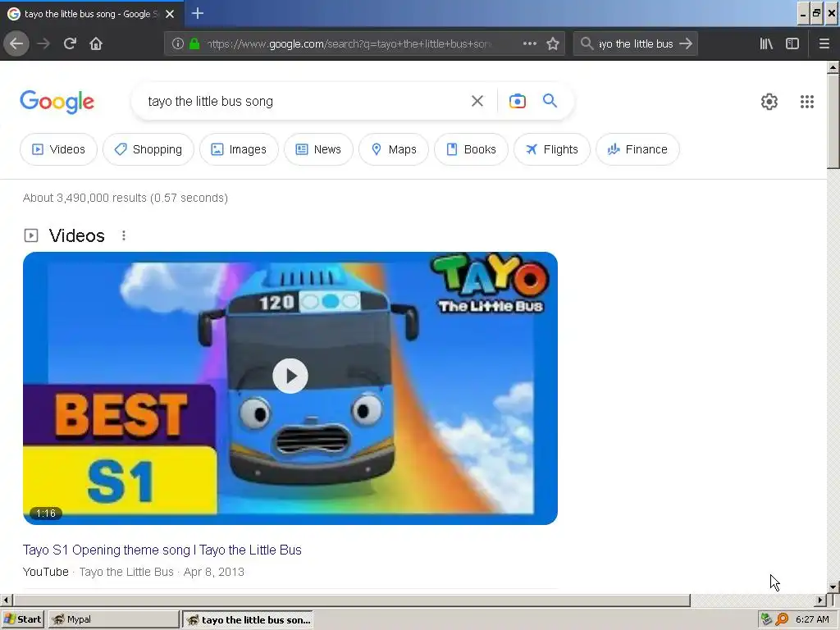Open Google quick settings gear
This screenshot has height=630, width=840.
tap(769, 101)
